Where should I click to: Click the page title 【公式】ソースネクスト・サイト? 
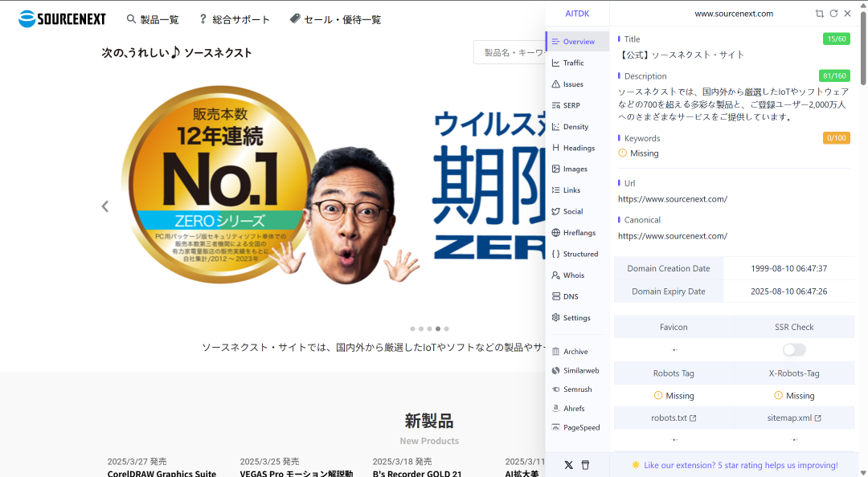tap(681, 55)
